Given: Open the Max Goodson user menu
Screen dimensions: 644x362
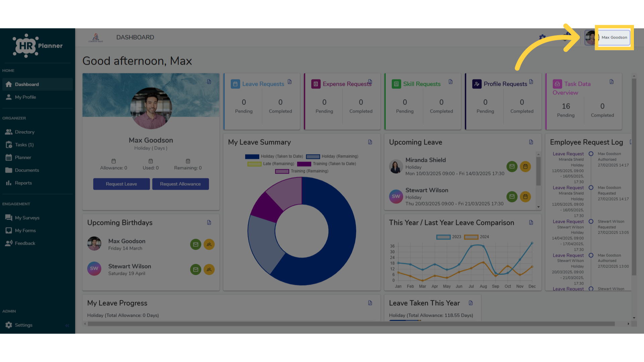Looking at the screenshot, I should [614, 38].
